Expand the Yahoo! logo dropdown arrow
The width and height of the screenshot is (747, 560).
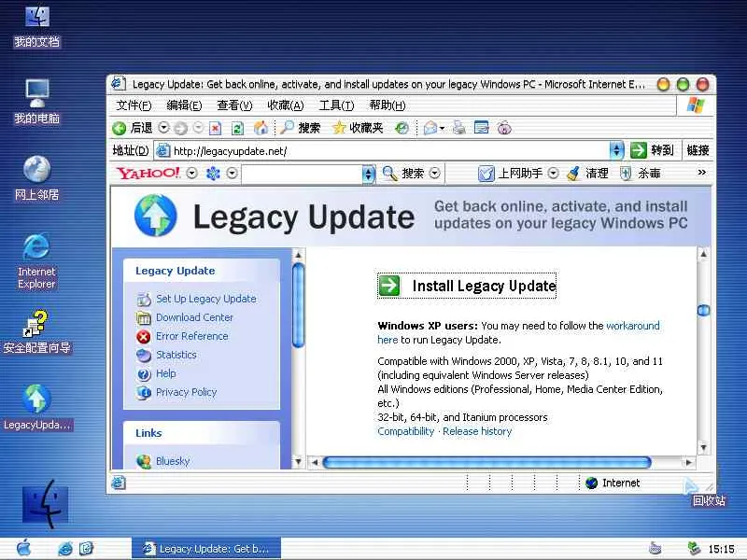coord(191,173)
